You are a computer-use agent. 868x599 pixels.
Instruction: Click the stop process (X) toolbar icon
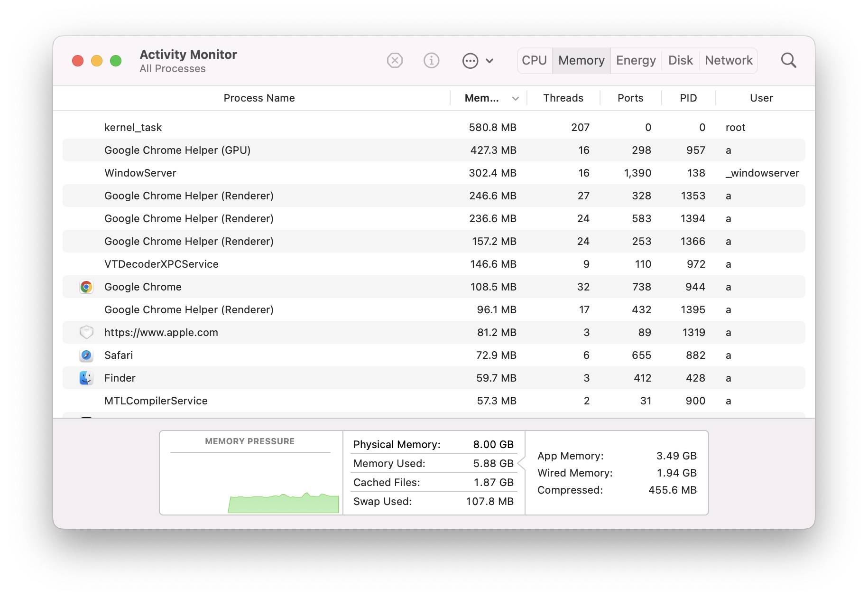point(395,61)
